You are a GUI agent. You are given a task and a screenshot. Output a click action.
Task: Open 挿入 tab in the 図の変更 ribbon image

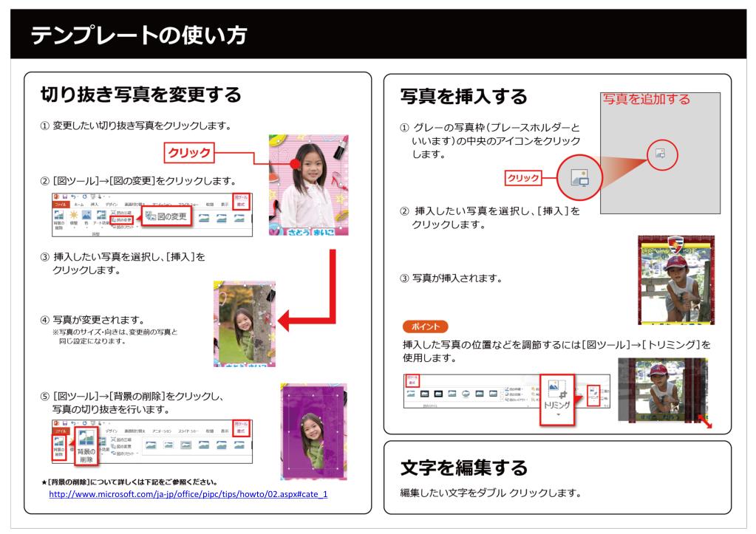click(94, 205)
